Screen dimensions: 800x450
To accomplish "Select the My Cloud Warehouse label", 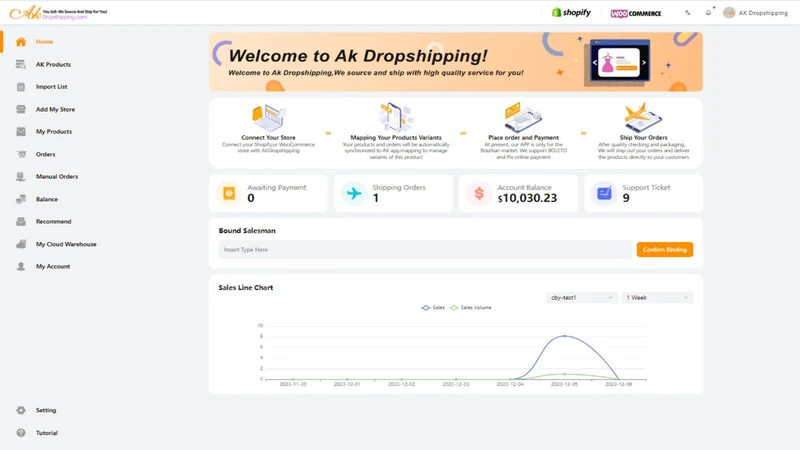I will [x=66, y=244].
